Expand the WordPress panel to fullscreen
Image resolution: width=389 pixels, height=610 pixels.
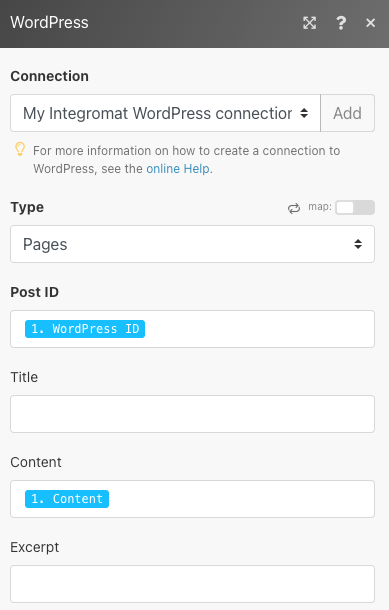[x=309, y=23]
